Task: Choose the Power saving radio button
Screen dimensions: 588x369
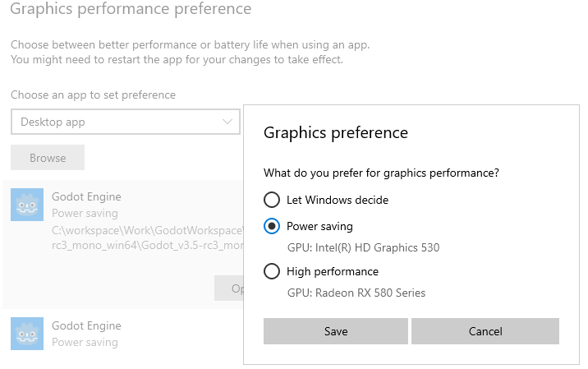Action: pyautogui.click(x=272, y=226)
